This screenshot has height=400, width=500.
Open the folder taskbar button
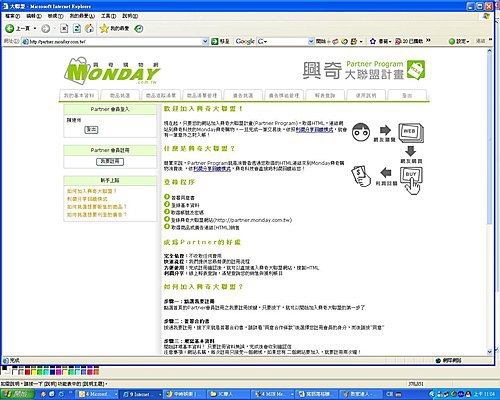tap(228, 394)
